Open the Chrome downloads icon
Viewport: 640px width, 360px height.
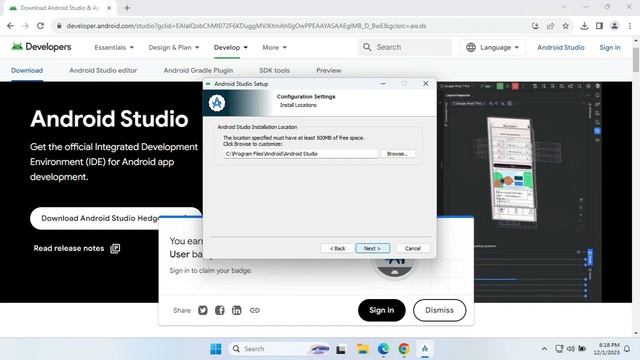coord(584,26)
